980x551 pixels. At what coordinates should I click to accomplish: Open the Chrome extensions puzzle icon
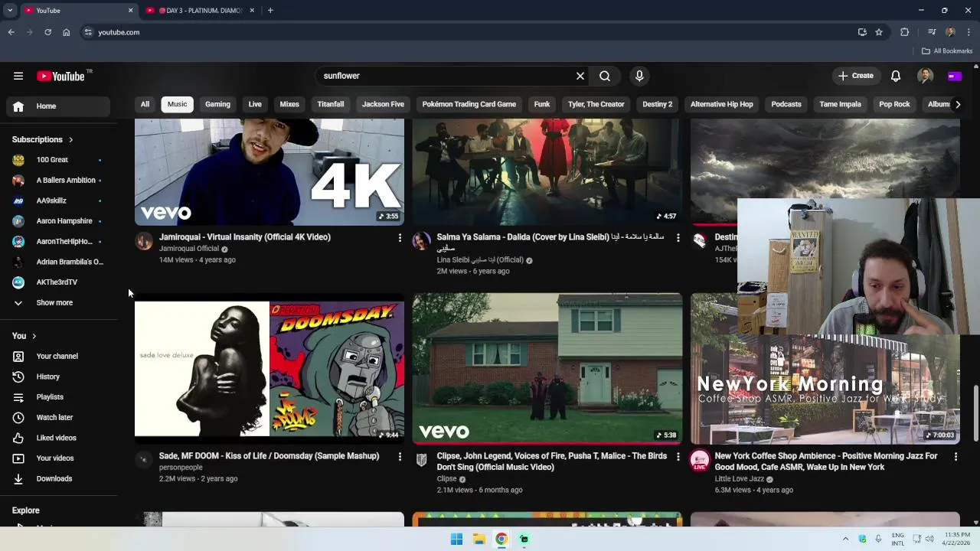tap(905, 32)
